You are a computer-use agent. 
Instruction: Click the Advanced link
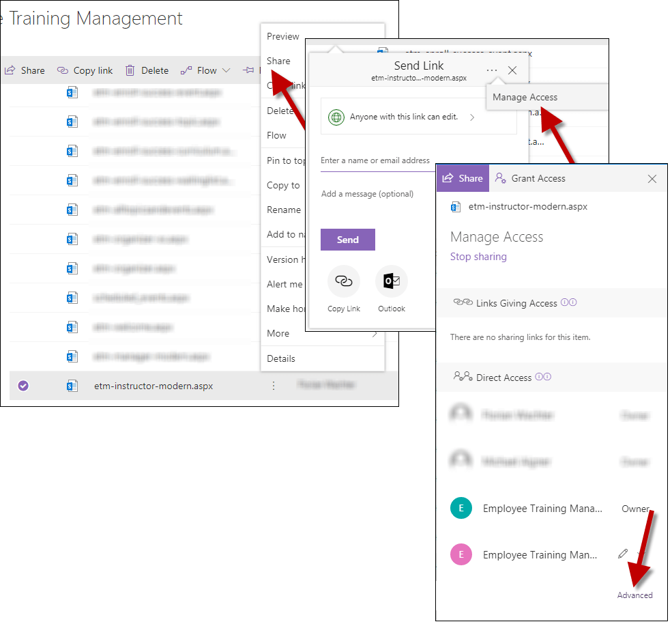[x=634, y=595]
